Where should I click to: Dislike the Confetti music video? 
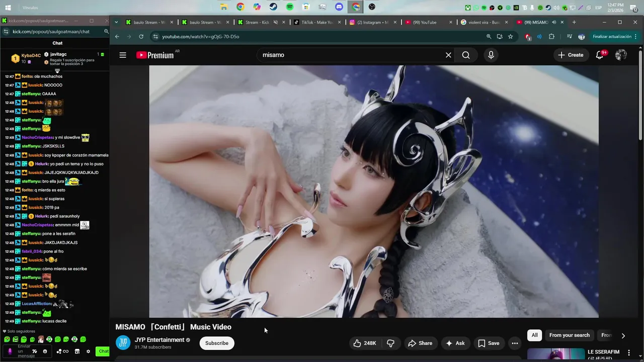click(390, 343)
